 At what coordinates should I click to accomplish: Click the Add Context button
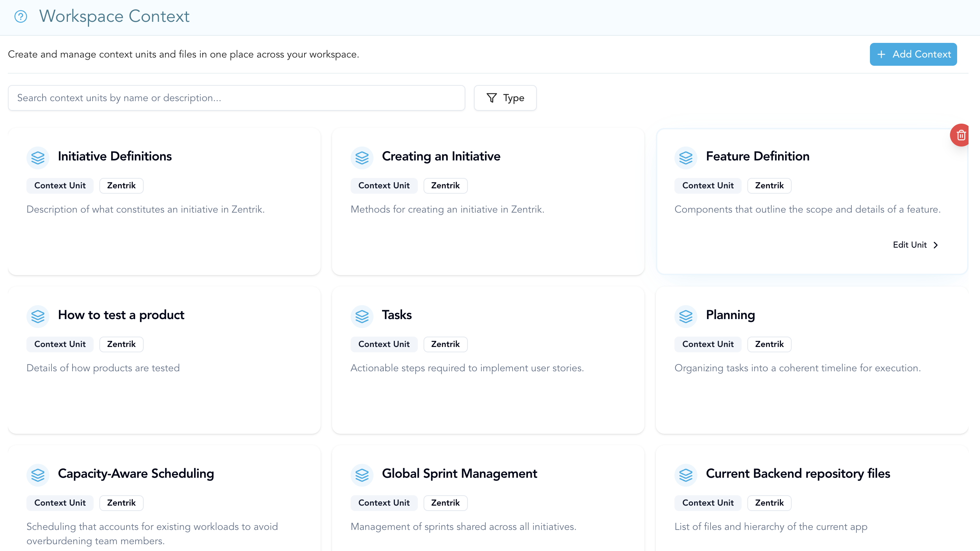[913, 54]
